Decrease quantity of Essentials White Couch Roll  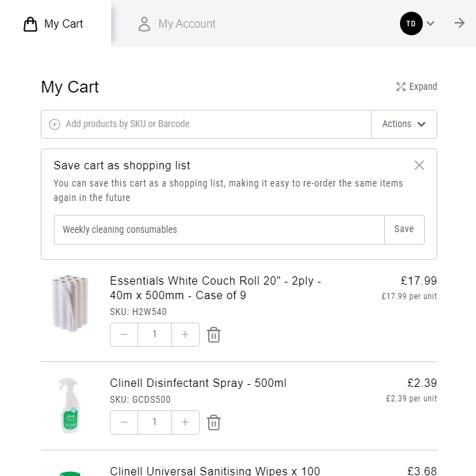coord(124,335)
